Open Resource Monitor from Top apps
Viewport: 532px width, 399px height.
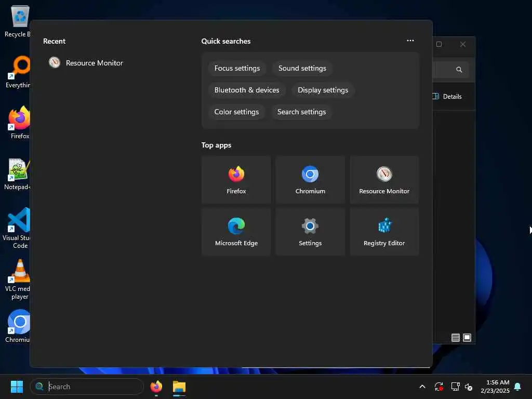pyautogui.click(x=384, y=180)
